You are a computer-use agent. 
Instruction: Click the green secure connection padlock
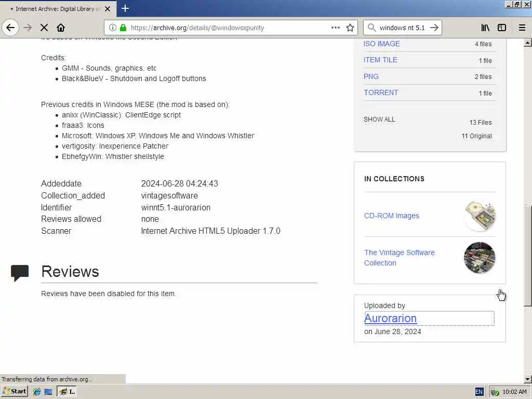coord(123,28)
